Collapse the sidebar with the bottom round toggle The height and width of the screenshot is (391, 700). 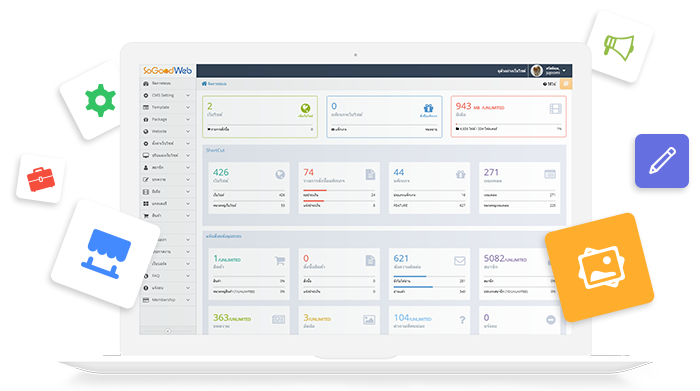168,331
